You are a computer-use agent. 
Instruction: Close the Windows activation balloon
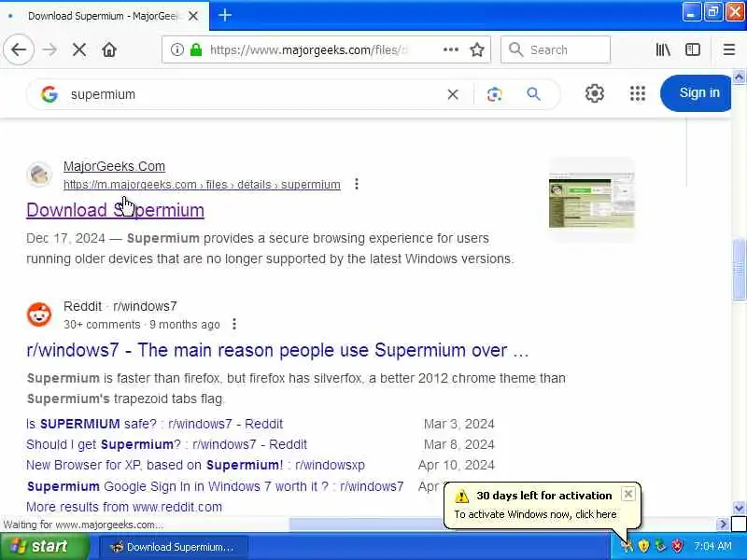[627, 494]
